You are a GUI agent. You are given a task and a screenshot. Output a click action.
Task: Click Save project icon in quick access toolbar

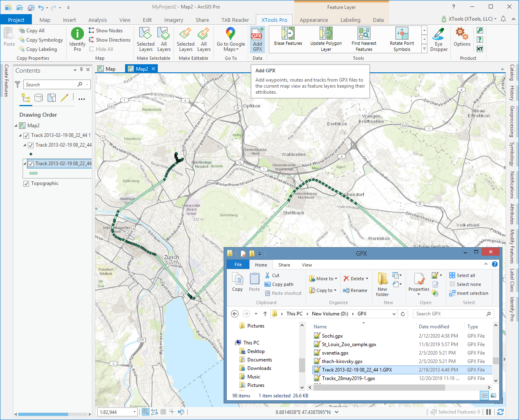tap(31, 7)
